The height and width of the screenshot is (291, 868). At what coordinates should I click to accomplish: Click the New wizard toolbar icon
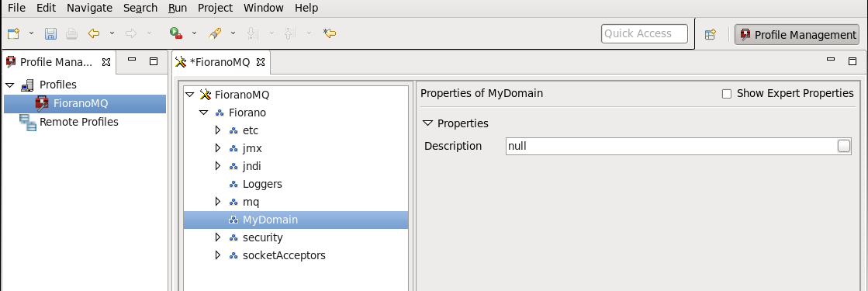(x=13, y=34)
